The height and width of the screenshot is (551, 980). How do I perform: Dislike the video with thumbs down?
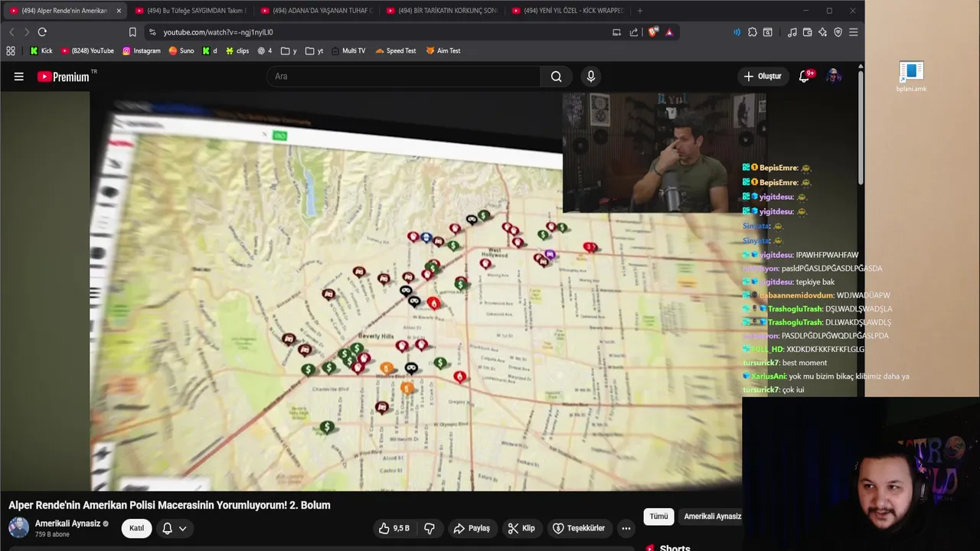430,528
